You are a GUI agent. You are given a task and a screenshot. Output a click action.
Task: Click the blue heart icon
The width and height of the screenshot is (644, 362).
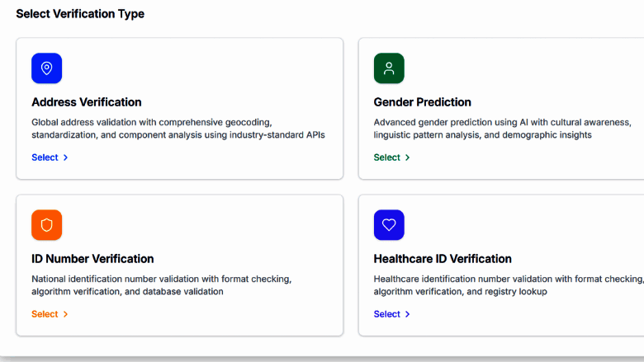389,225
